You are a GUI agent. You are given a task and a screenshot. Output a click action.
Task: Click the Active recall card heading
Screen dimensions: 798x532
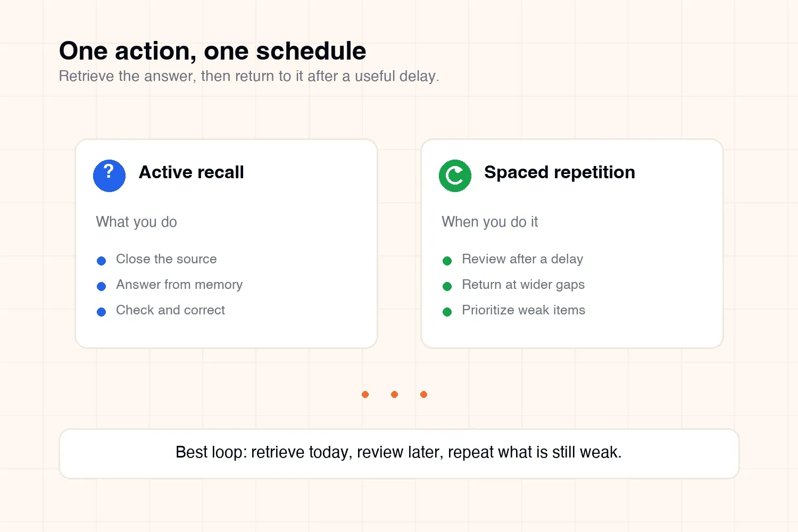pyautogui.click(x=192, y=172)
